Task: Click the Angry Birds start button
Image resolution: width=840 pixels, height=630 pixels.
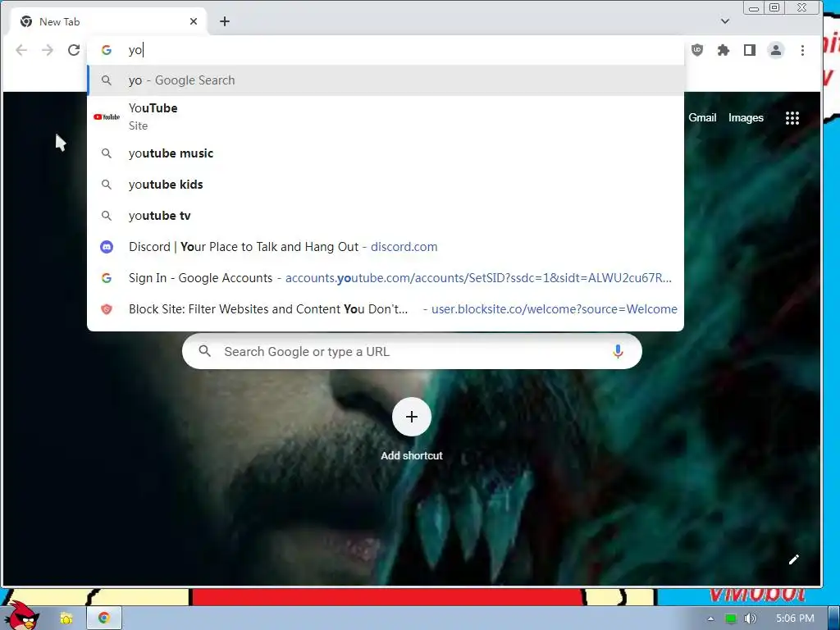Action: click(x=22, y=615)
